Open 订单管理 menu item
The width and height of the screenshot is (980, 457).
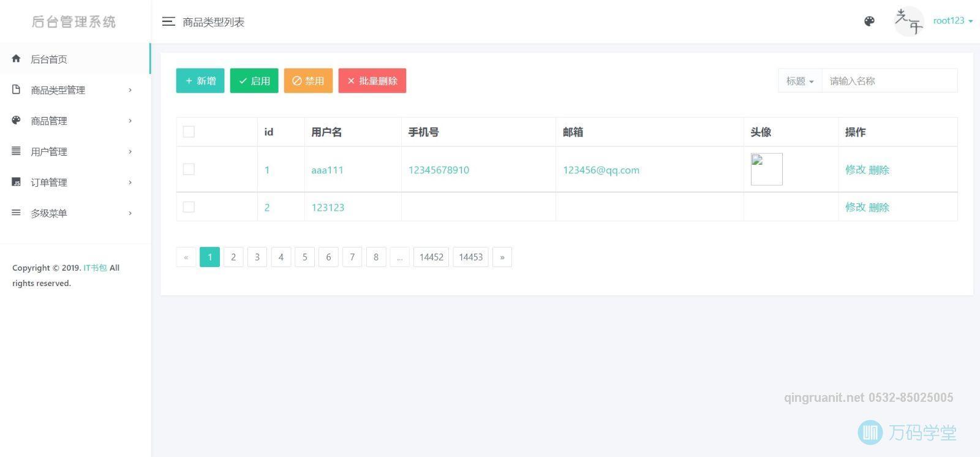(x=75, y=182)
